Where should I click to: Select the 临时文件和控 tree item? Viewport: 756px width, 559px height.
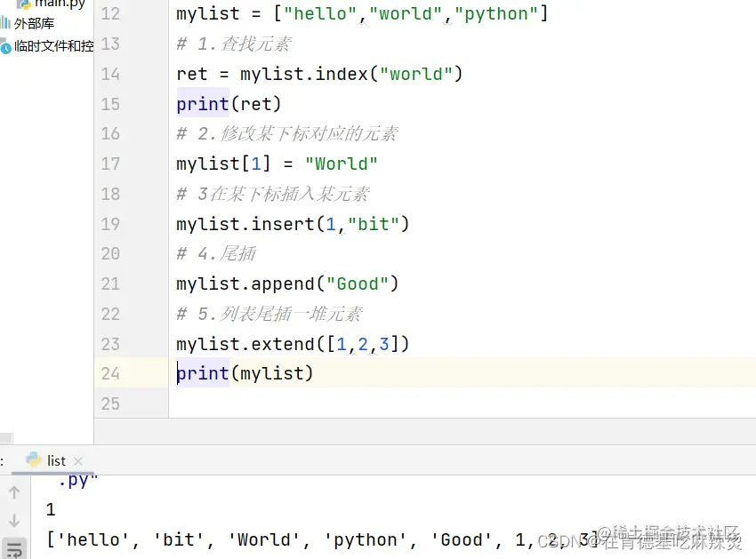(x=53, y=46)
